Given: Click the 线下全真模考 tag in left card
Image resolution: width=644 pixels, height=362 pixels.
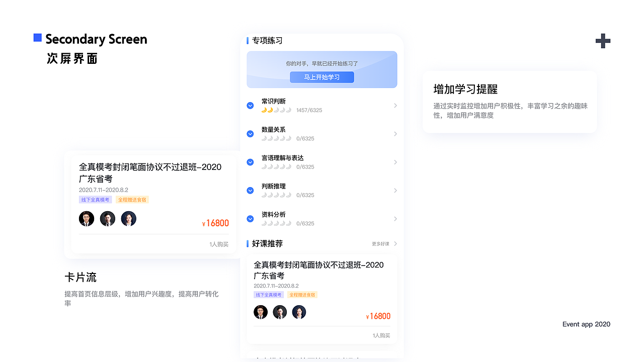Looking at the screenshot, I should [x=96, y=200].
